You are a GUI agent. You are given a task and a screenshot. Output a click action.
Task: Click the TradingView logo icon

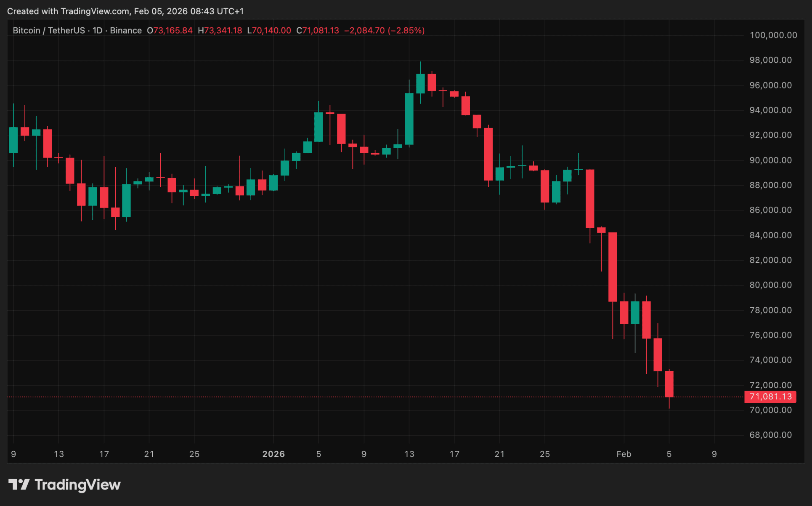pyautogui.click(x=19, y=485)
